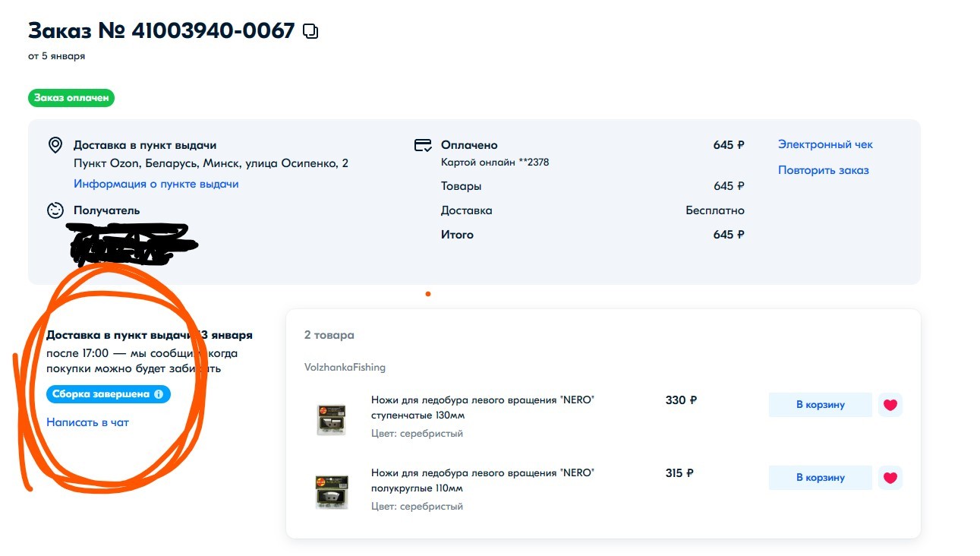The image size is (980, 556).
Task: Click the green Заказ оплачен status badge
Action: [x=71, y=98]
